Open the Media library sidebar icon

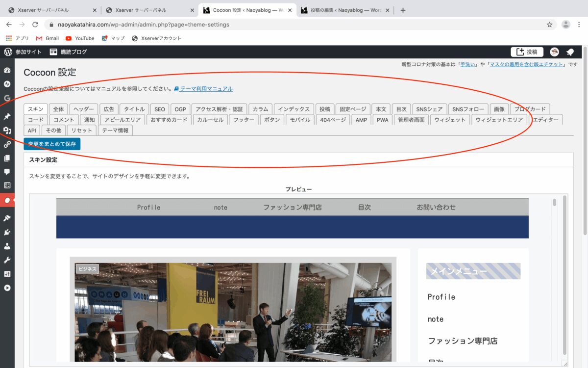pos(7,130)
